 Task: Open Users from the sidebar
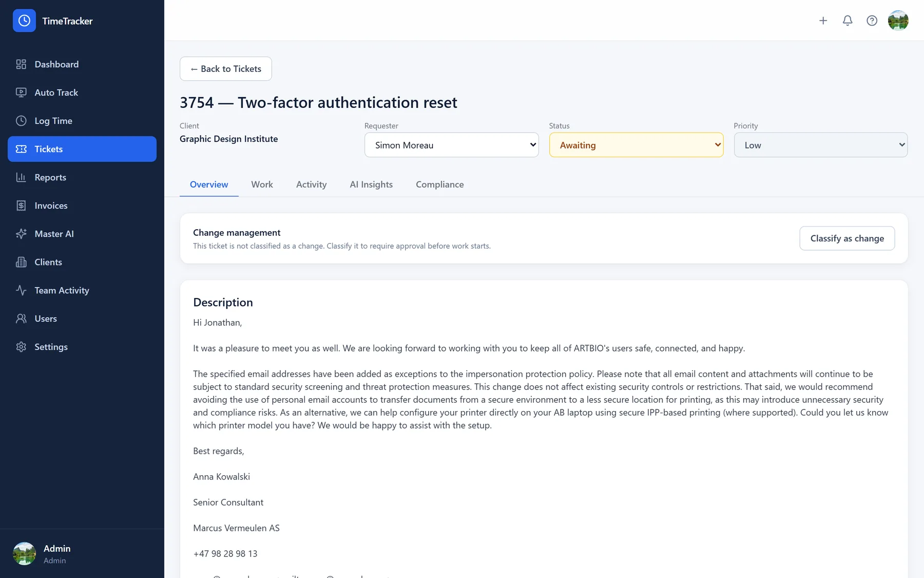(x=82, y=319)
